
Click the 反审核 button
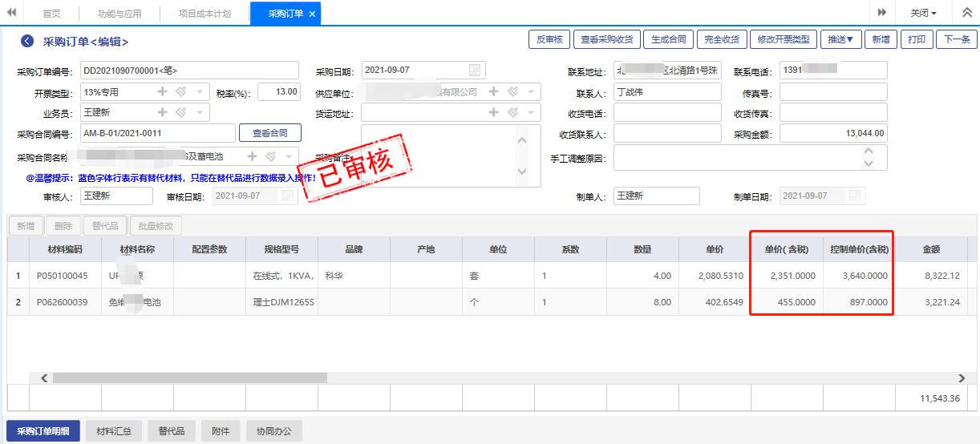click(x=549, y=39)
